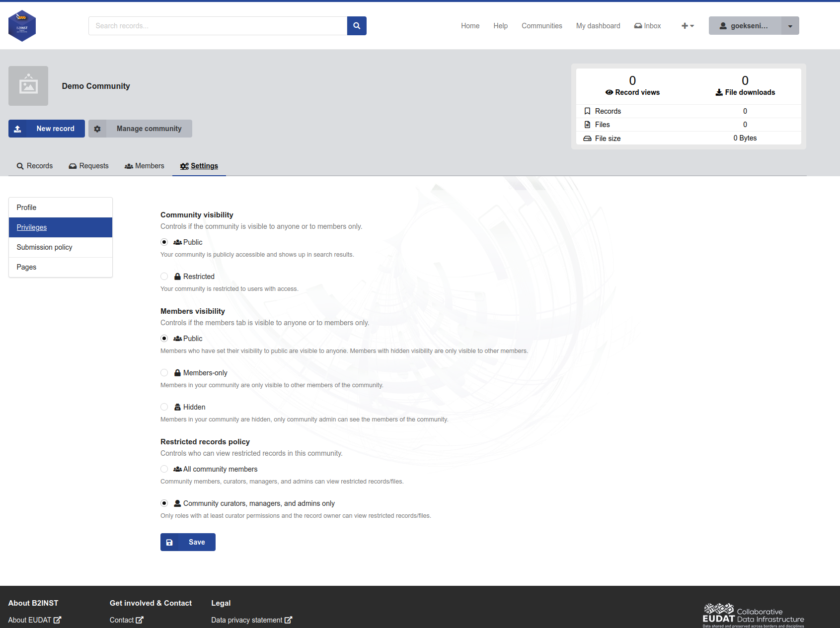Open the Settings tab
The image size is (840, 628).
199,166
